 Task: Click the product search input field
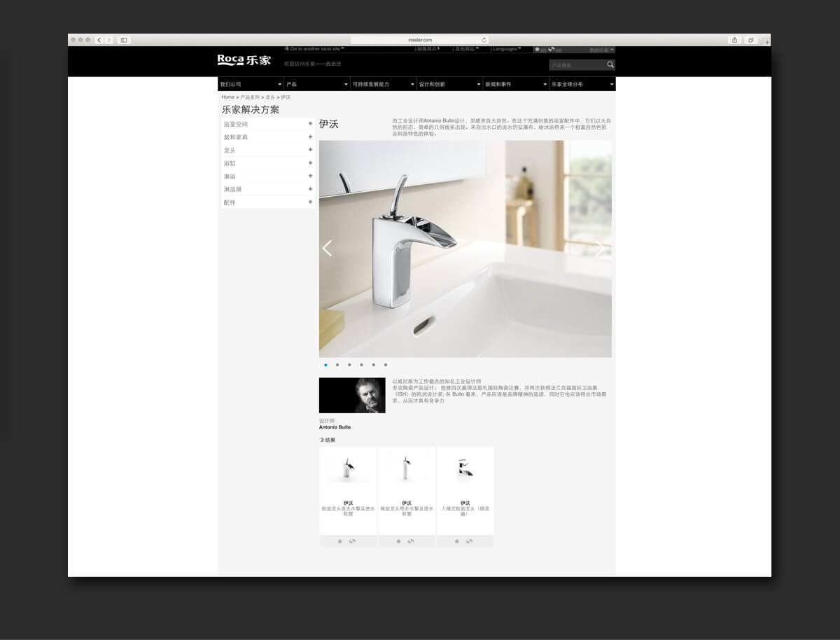point(576,65)
